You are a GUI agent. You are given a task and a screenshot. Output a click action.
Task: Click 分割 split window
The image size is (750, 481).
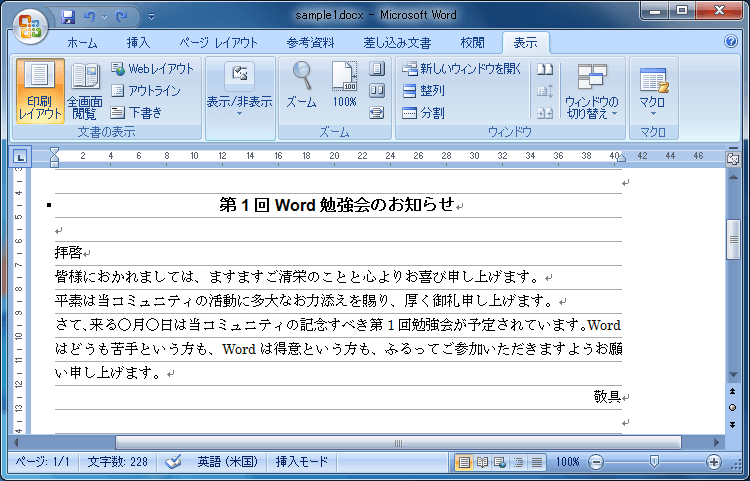click(x=423, y=113)
